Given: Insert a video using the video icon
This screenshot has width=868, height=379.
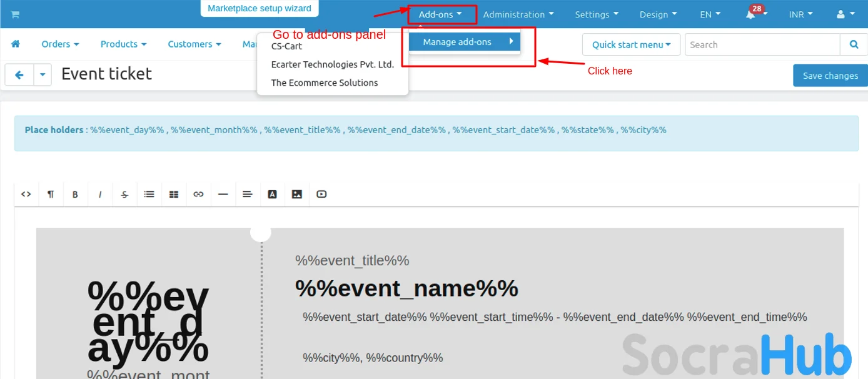Looking at the screenshot, I should (x=321, y=195).
